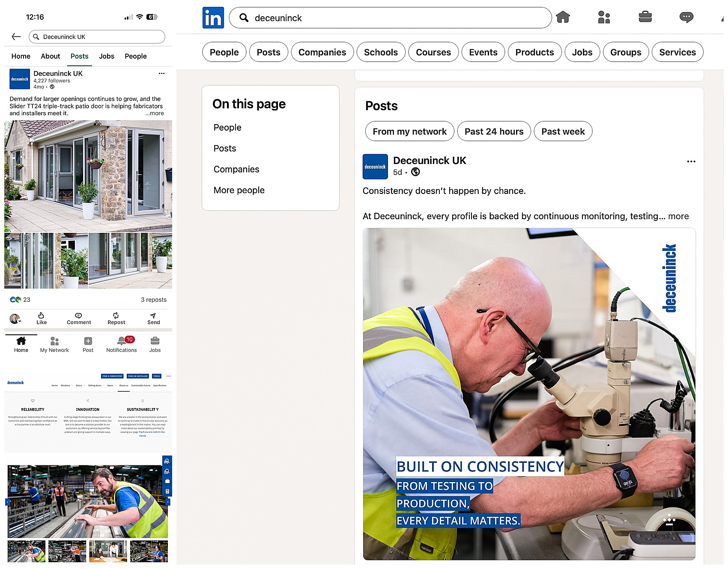Toggle the Past week filter
Image resolution: width=728 pixels, height=569 pixels.
pyautogui.click(x=563, y=131)
